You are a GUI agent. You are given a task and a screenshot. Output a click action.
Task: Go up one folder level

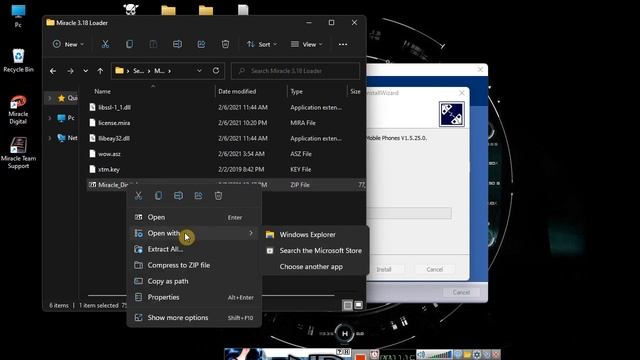click(100, 71)
